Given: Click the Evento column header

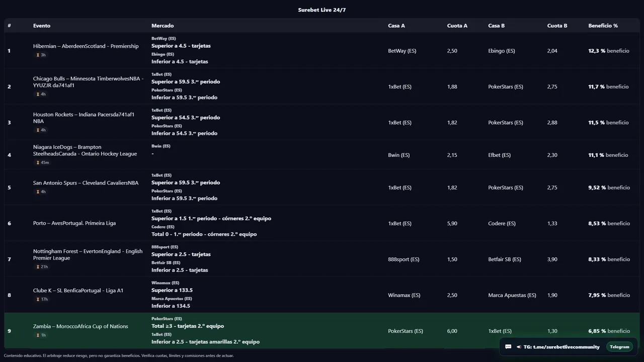Looking at the screenshot, I should 42,26.
